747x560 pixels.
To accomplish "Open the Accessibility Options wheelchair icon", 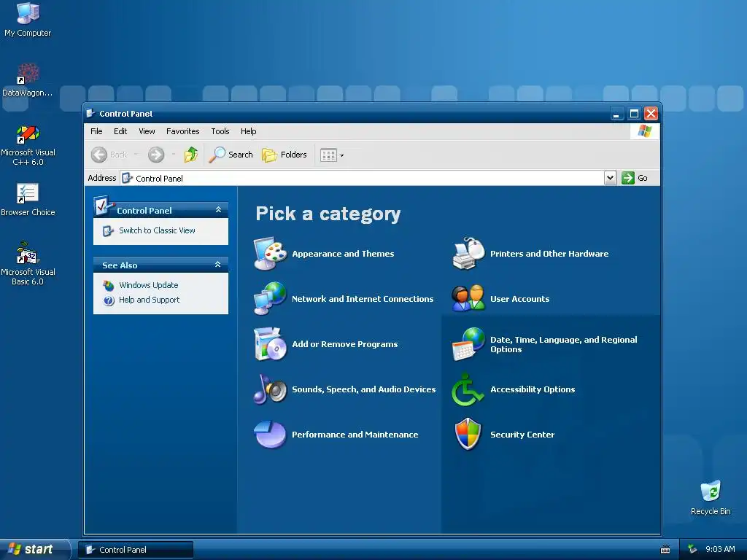I will pos(468,389).
